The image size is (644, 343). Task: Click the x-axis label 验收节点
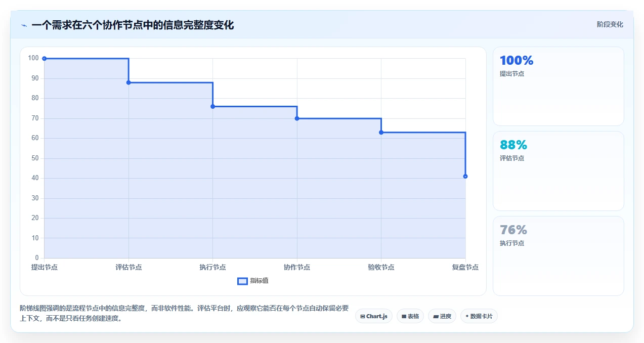click(x=381, y=267)
